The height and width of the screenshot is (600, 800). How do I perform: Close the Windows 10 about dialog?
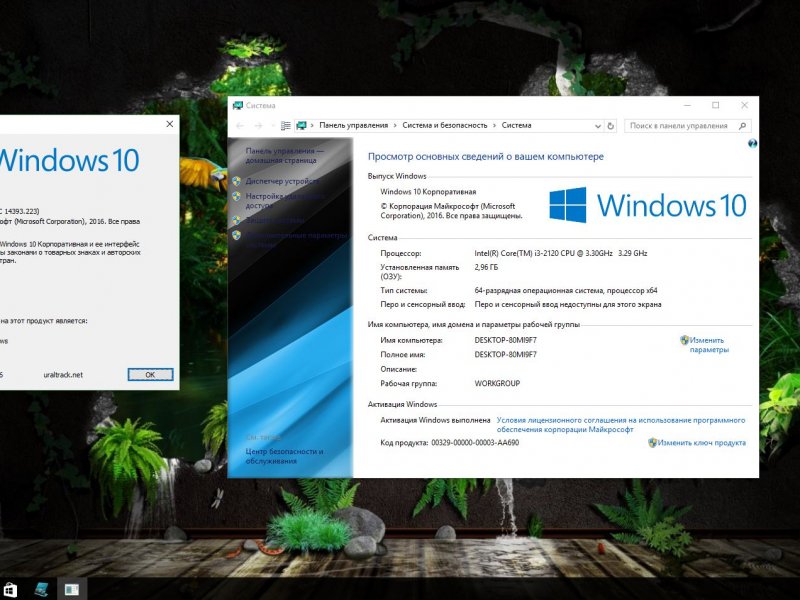170,124
